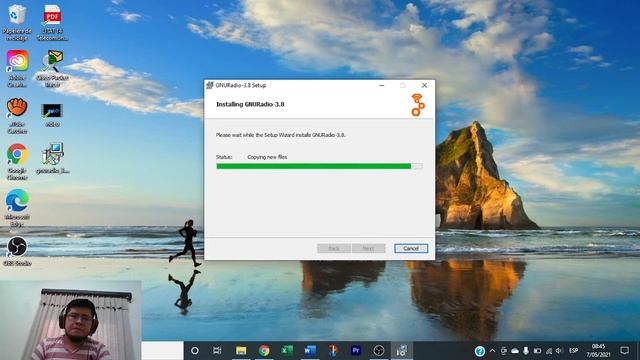Open the volume control icon
Screen dimensions: 640x360
point(559,351)
